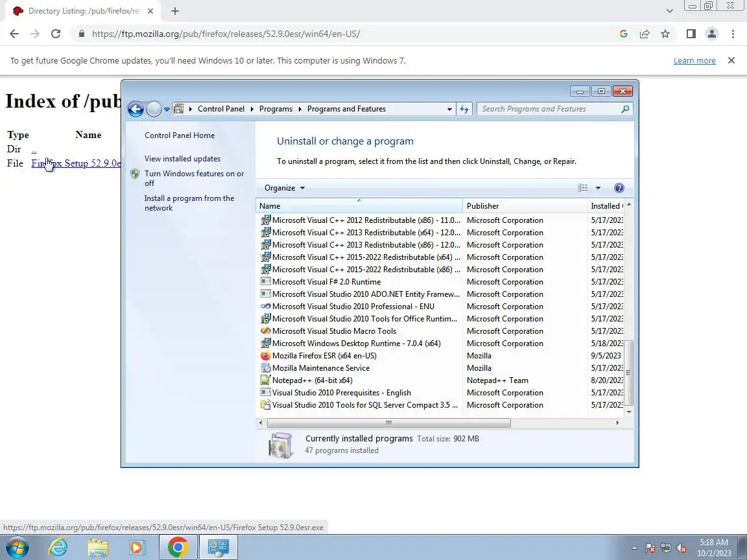Expand the address bar history dropdown

[449, 109]
